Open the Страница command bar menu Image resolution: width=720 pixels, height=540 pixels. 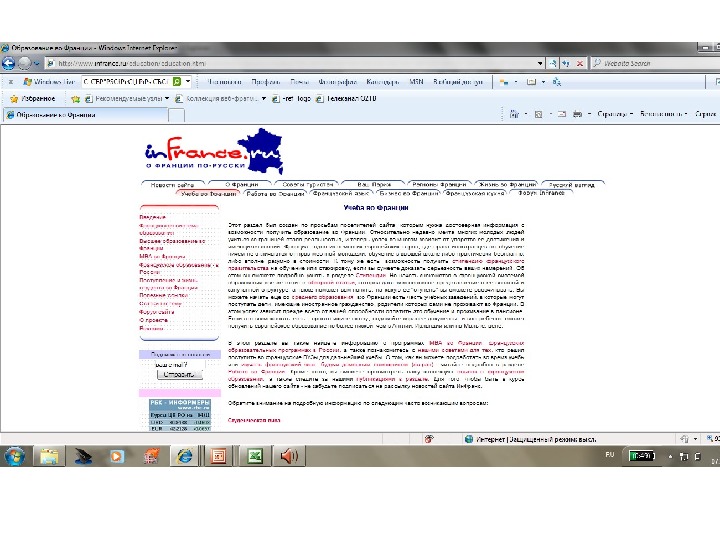click(615, 114)
